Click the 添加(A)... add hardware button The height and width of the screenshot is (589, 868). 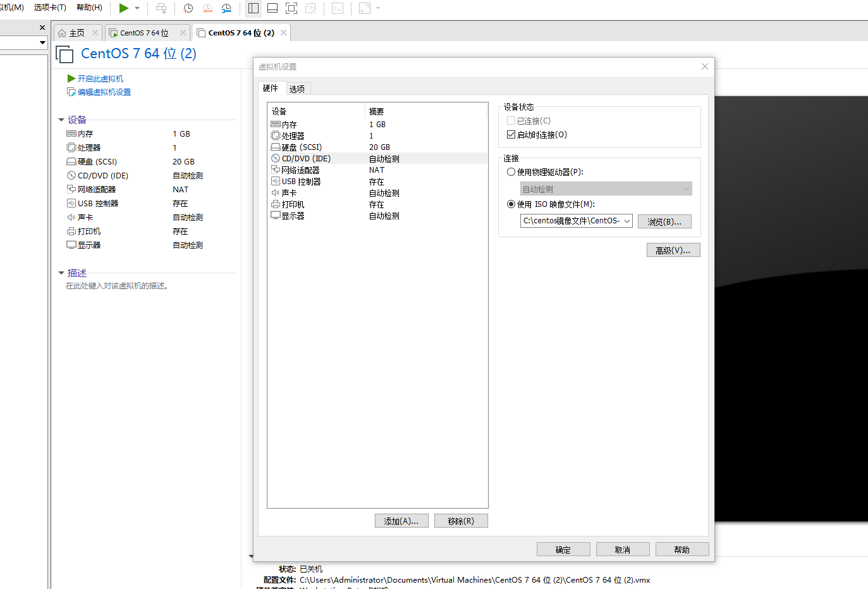(x=401, y=521)
